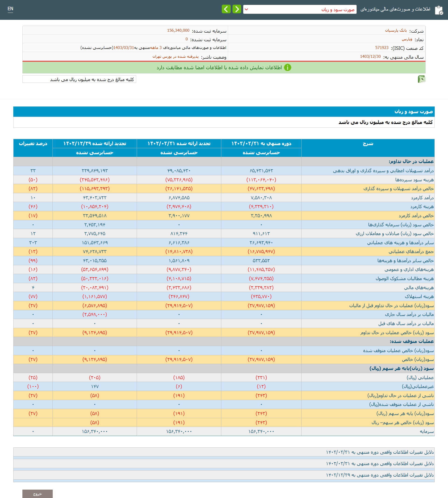The image size is (448, 498).
Task: Click percent change ۳۰۳ cell
Action: (x=33, y=243)
